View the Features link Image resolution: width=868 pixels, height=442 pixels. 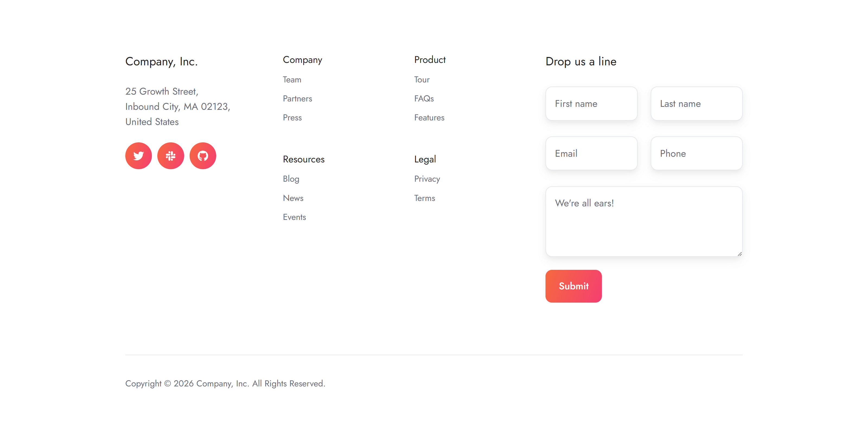pos(429,118)
